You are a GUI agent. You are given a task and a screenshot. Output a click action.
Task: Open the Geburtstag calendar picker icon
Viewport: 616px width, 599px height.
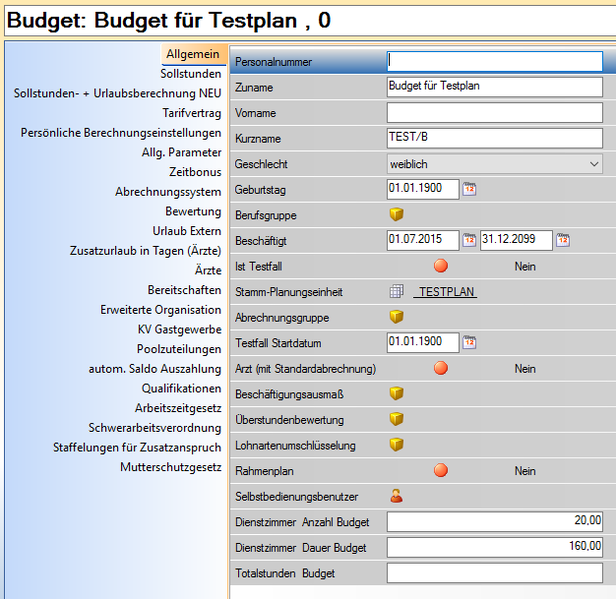(x=469, y=189)
